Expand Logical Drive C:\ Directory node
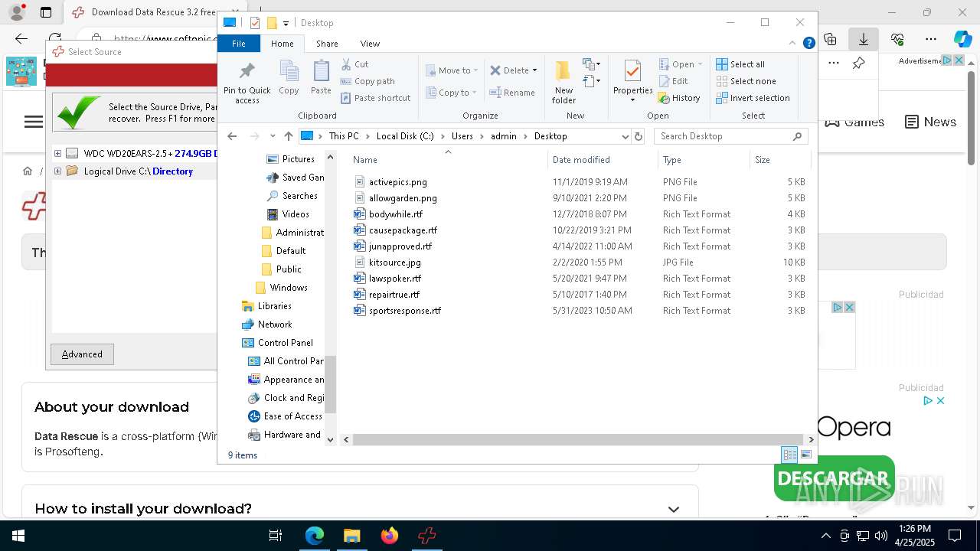The height and width of the screenshot is (551, 980). pos(57,171)
